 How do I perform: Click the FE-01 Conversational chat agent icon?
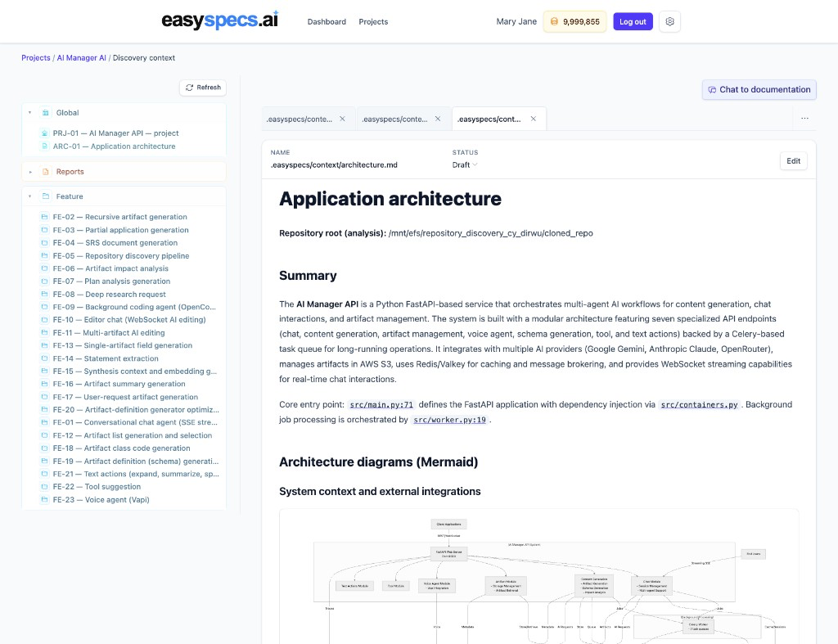click(44, 422)
